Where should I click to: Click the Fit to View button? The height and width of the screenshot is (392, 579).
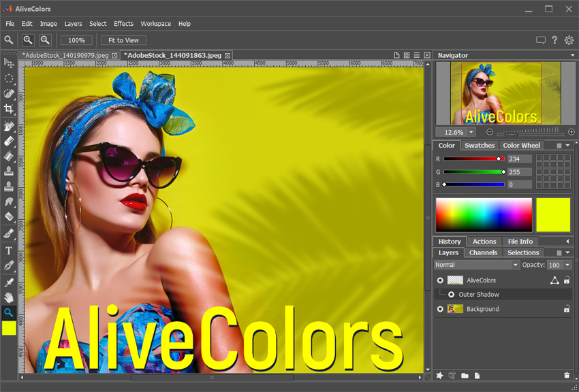point(123,40)
